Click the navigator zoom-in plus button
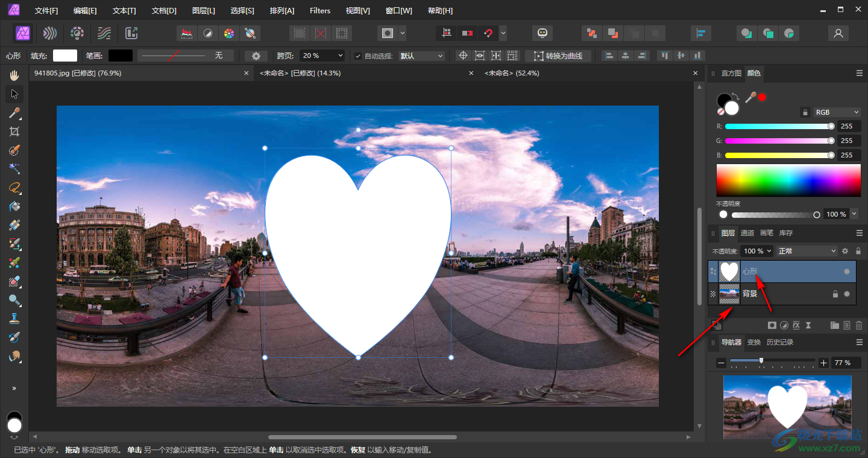 click(x=824, y=363)
